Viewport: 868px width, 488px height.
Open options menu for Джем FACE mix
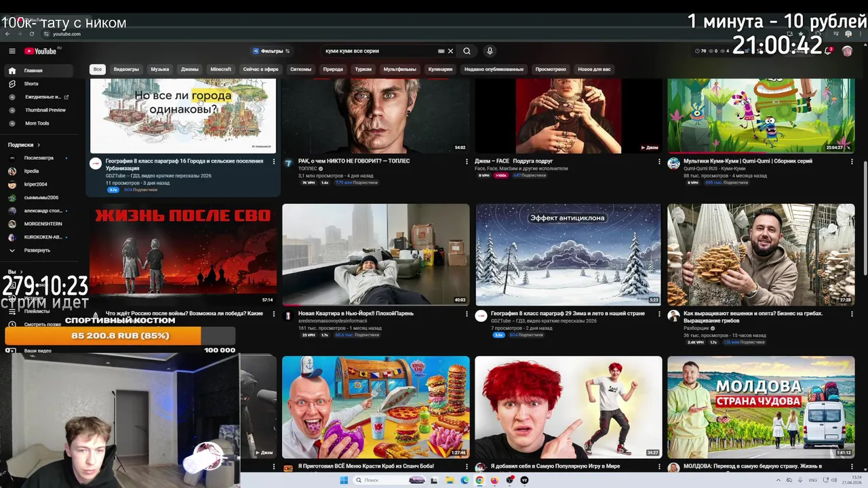tap(659, 161)
